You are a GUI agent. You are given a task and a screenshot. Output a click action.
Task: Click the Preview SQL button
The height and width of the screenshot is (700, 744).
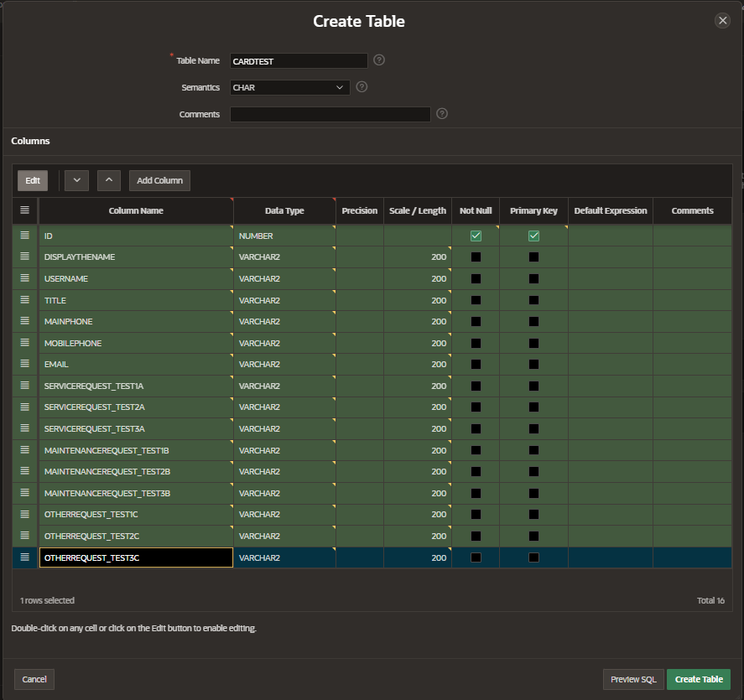pyautogui.click(x=633, y=679)
